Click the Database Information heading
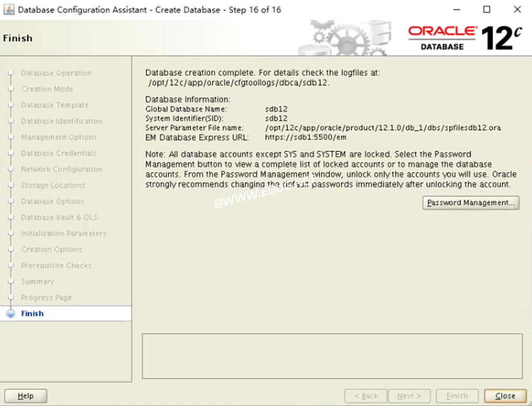Viewport: 532px width, 406px height. point(187,99)
